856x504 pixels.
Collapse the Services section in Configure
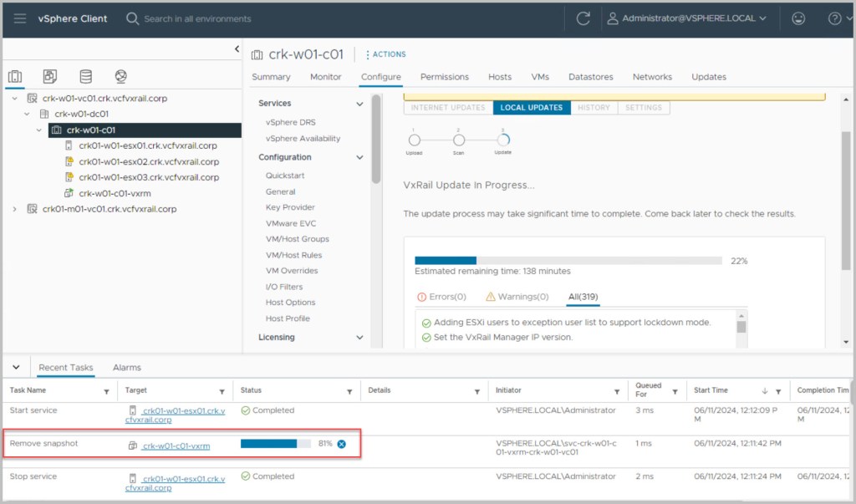pyautogui.click(x=360, y=104)
